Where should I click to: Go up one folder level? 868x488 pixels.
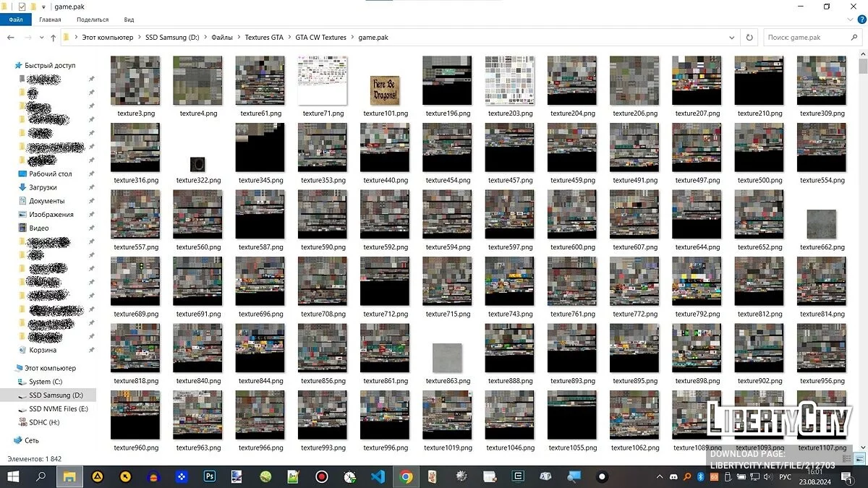54,38
